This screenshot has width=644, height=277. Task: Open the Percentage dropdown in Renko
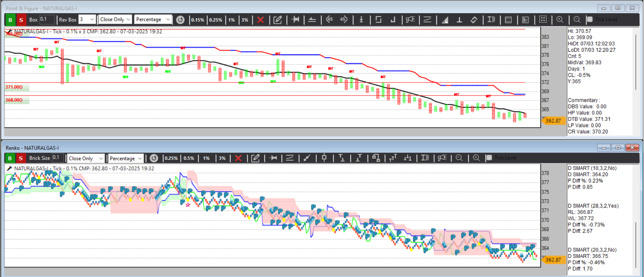(x=126, y=158)
